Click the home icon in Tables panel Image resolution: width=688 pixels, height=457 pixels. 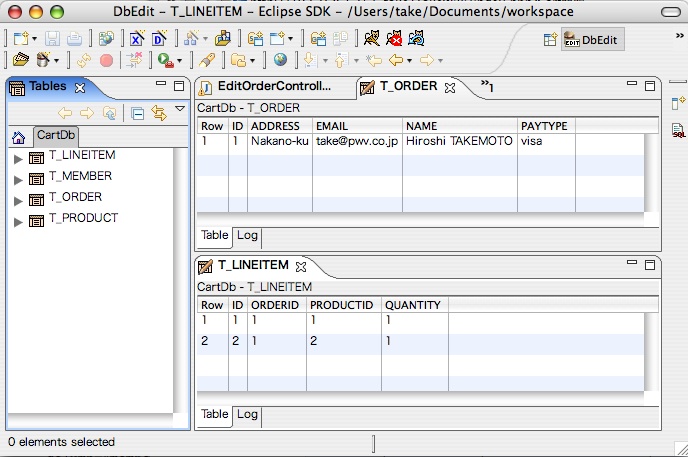18,137
